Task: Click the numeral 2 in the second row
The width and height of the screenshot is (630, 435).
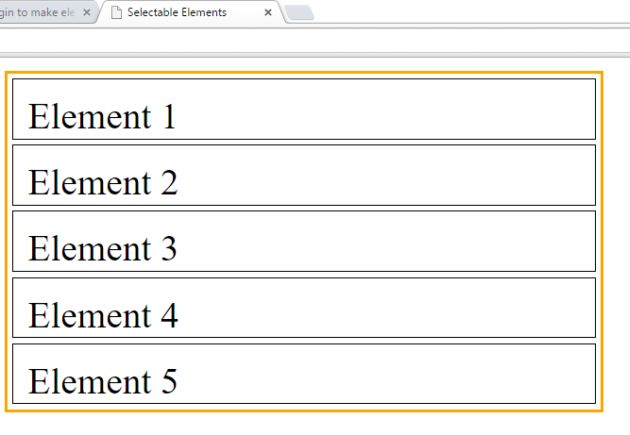Action: click(167, 184)
